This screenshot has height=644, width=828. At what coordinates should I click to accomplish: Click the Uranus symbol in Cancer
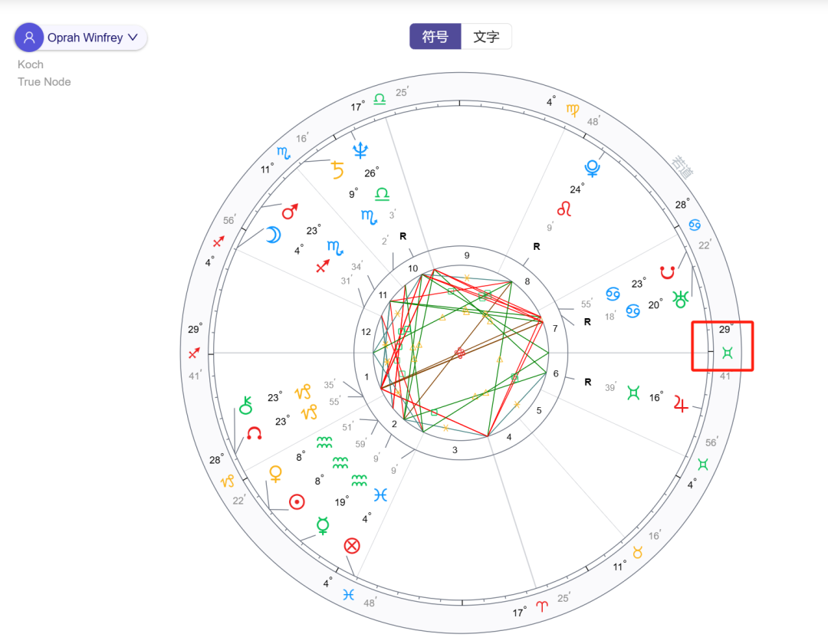click(680, 301)
